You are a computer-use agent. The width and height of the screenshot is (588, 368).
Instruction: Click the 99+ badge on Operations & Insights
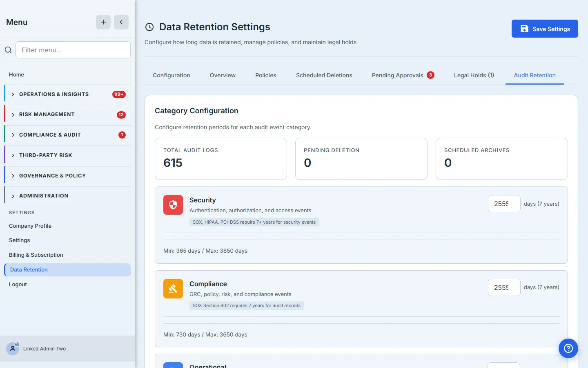tap(119, 94)
